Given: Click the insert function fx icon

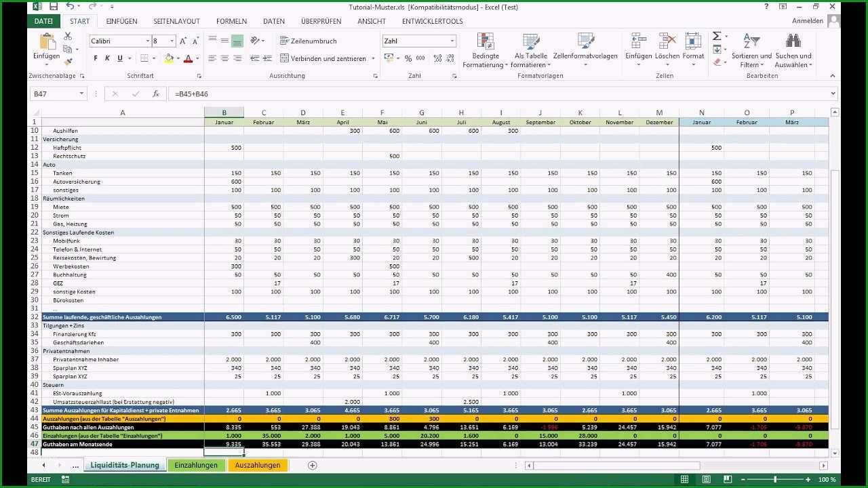Looking at the screenshot, I should click(156, 94).
